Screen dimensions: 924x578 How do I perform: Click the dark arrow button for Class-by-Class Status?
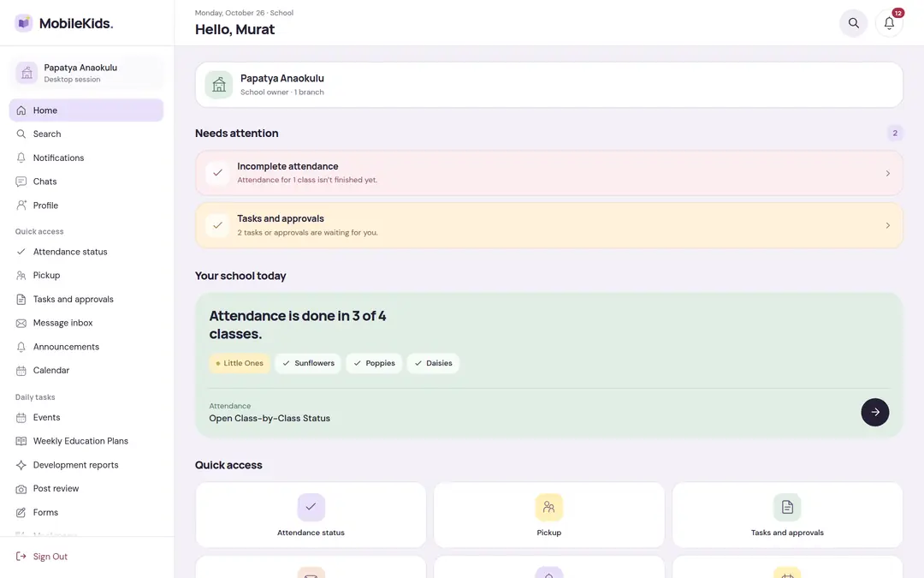tap(875, 412)
